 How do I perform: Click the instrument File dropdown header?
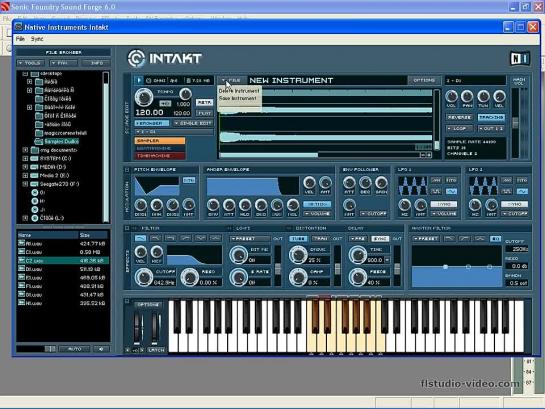point(232,80)
